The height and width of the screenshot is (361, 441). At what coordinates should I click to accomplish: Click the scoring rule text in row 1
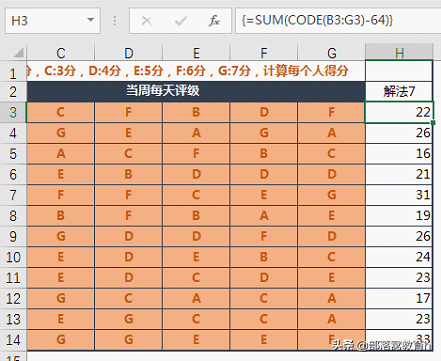point(188,71)
